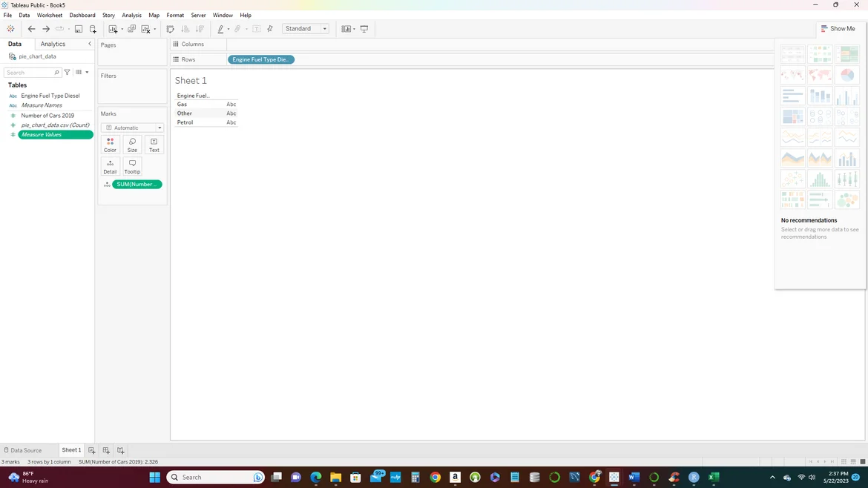
Task: Click the Search fields input box
Action: [30, 73]
